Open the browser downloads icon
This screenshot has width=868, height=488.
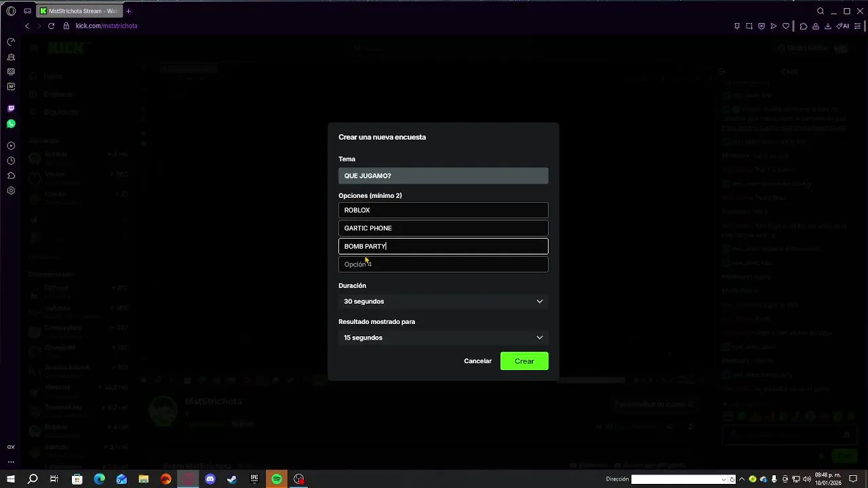coord(828,26)
